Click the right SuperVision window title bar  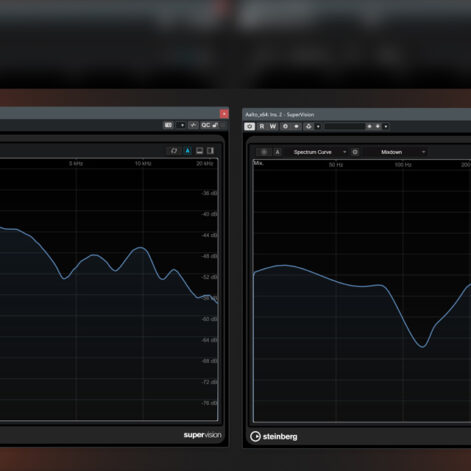pos(357,114)
